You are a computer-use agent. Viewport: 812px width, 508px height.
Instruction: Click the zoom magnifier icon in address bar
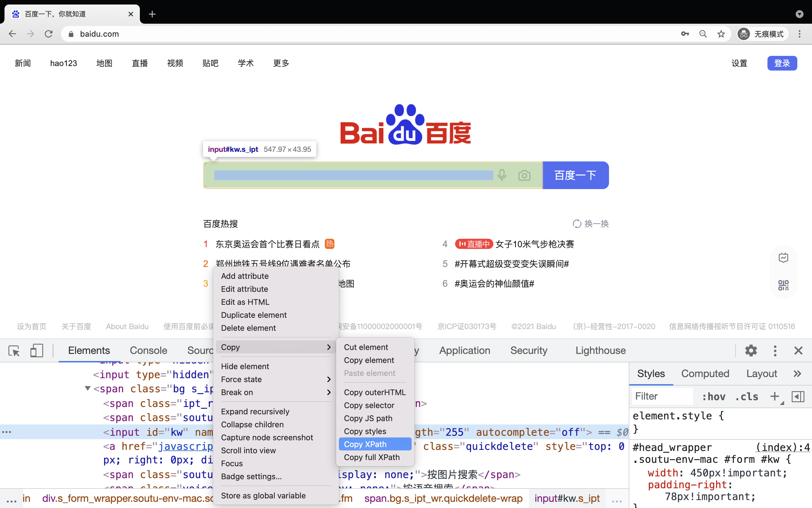(x=703, y=34)
